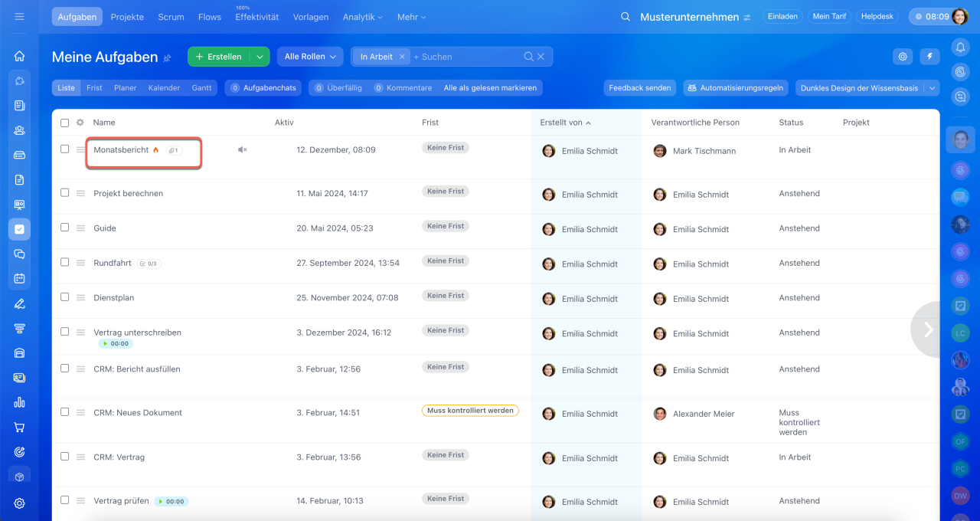Image resolution: width=980 pixels, height=521 pixels.
Task: Open the gear settings button near filter
Action: pyautogui.click(x=903, y=57)
